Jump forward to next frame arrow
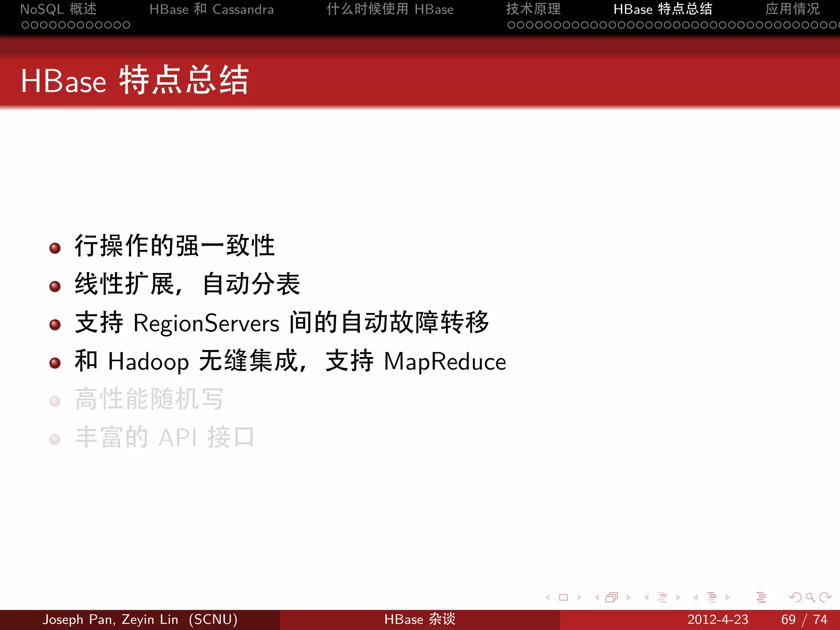The width and height of the screenshot is (840, 630). coord(629,597)
